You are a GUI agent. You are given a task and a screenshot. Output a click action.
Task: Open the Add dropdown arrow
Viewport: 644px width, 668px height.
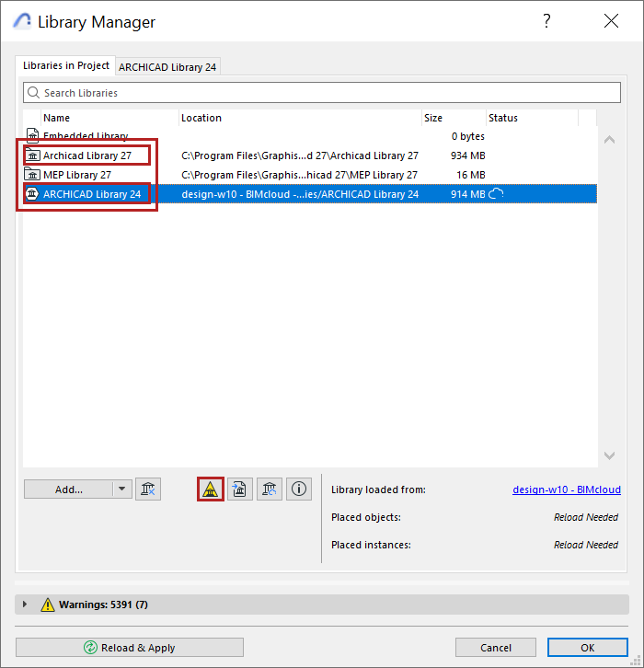coord(121,489)
